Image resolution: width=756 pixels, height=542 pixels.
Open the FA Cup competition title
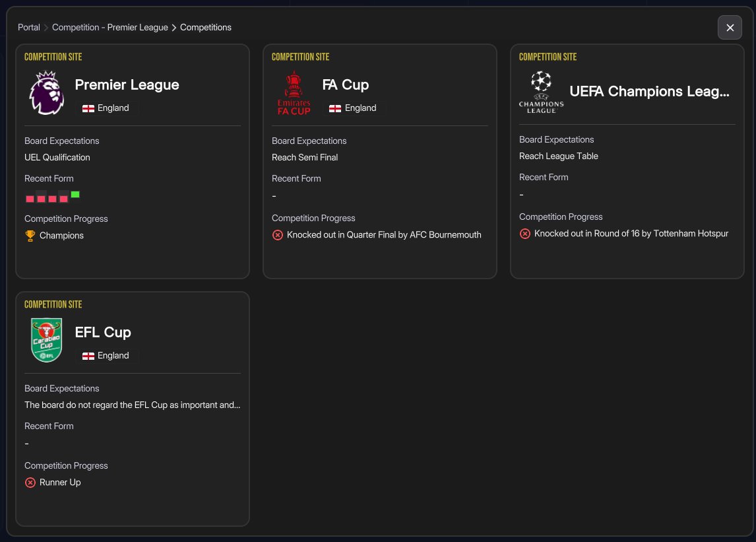[345, 85]
